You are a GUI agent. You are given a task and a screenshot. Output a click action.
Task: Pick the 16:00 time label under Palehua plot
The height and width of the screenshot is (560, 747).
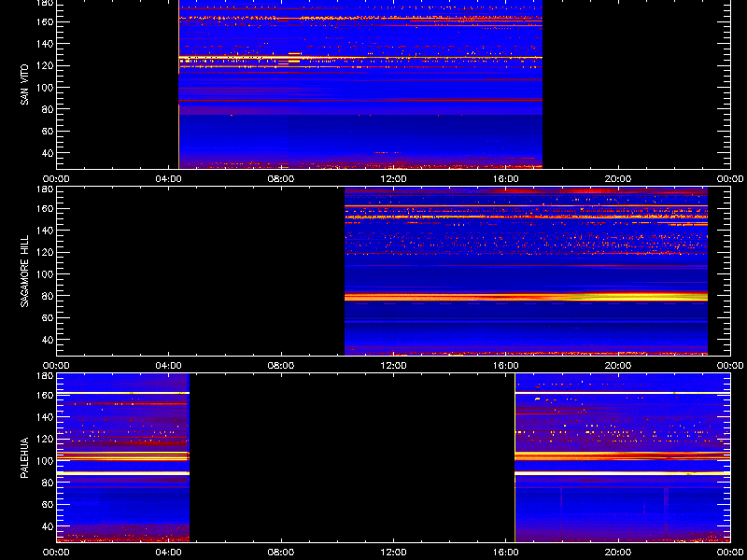pyautogui.click(x=506, y=553)
